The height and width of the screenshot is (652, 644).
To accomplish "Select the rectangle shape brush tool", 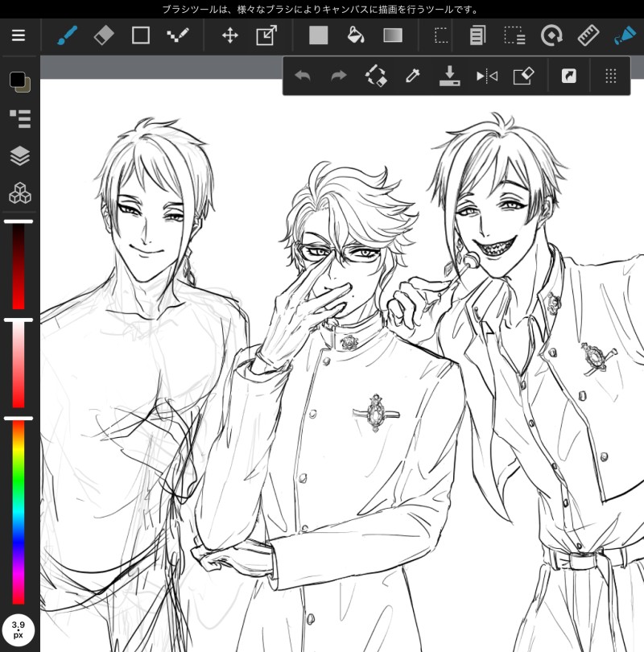I will pos(141,35).
